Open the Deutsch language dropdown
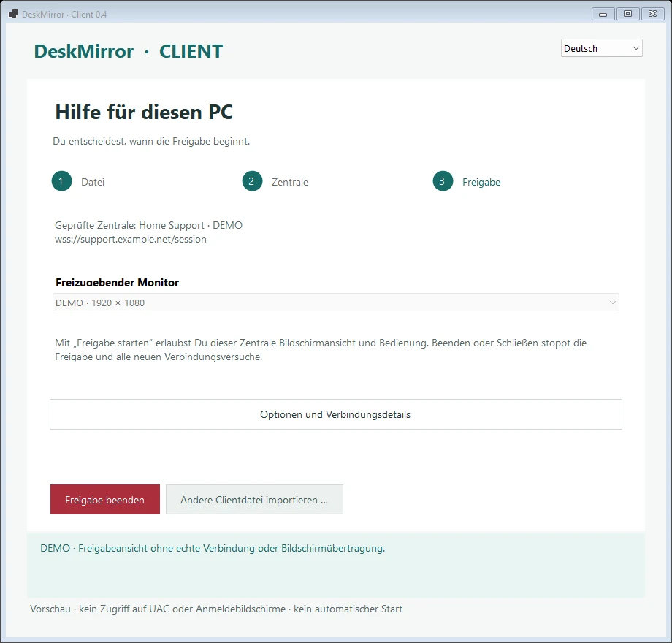This screenshot has width=672, height=643. 601,48
